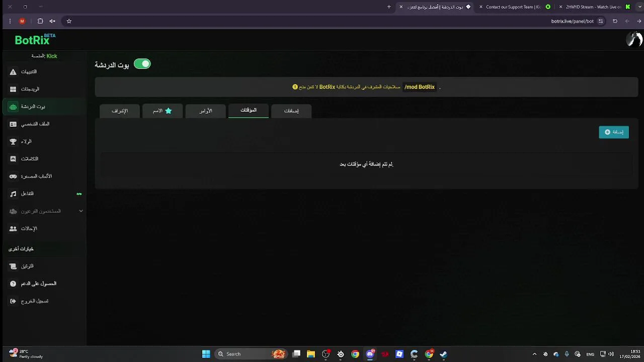The height and width of the screenshot is (362, 644).
Task: Switch to the إضافات extras tab
Action: point(291,111)
